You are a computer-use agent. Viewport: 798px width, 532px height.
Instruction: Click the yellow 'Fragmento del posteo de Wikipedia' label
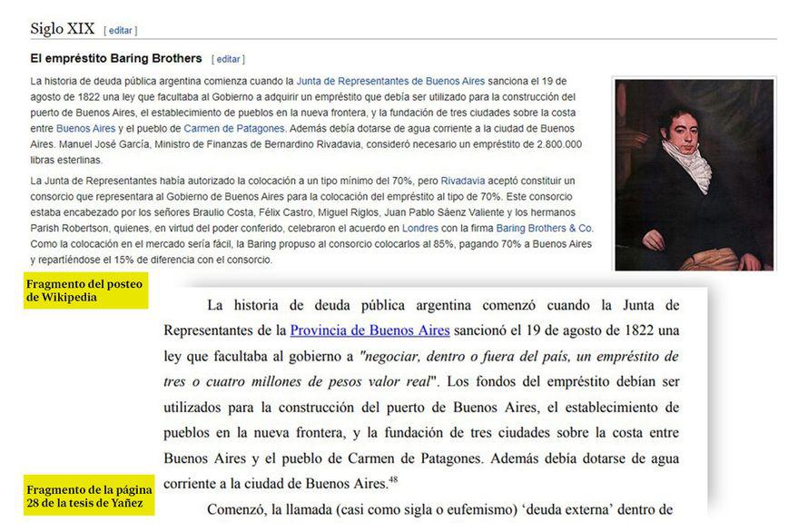tap(84, 291)
